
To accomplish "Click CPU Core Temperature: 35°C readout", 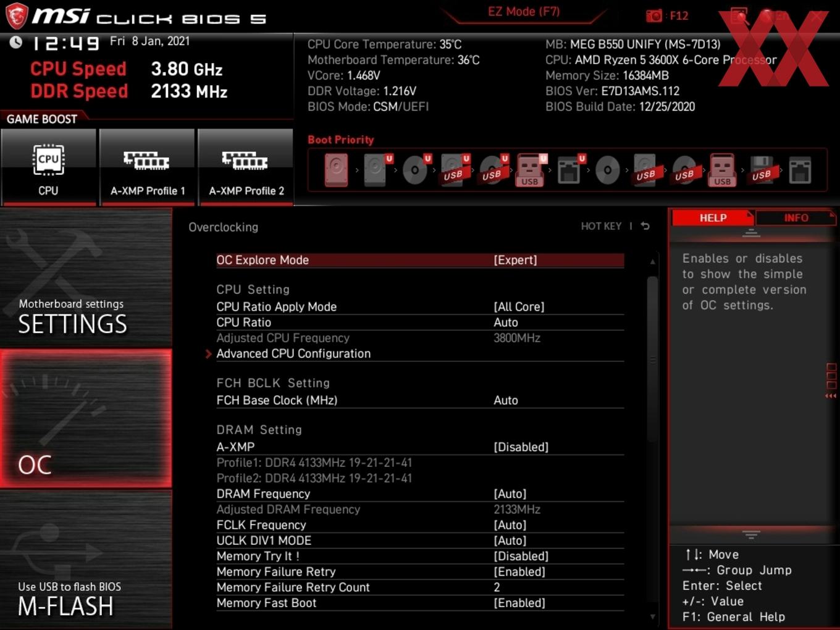I will point(384,44).
